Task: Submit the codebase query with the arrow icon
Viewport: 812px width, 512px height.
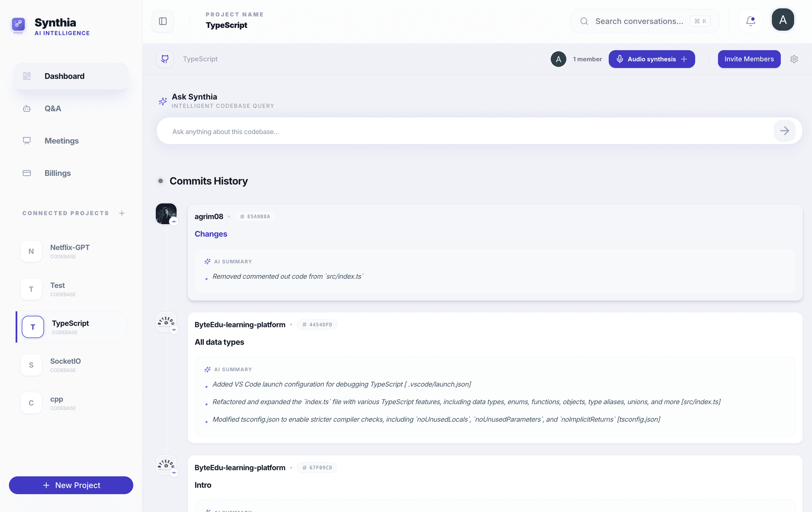Action: [785, 131]
